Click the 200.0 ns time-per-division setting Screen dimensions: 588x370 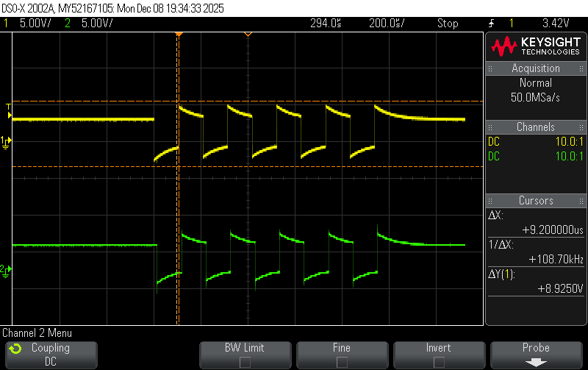[x=385, y=24]
